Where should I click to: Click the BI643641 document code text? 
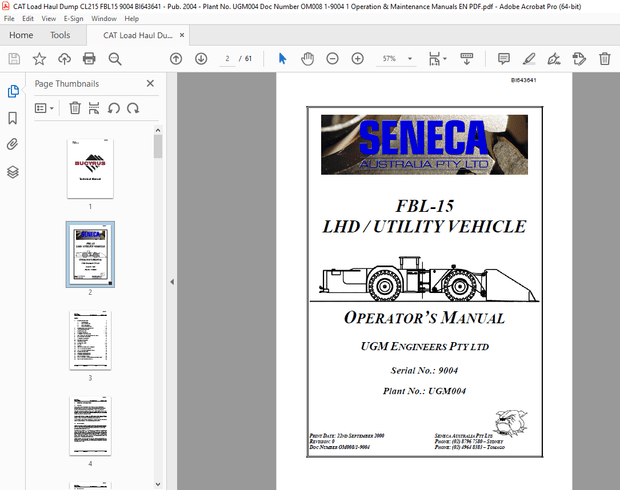pos(524,80)
